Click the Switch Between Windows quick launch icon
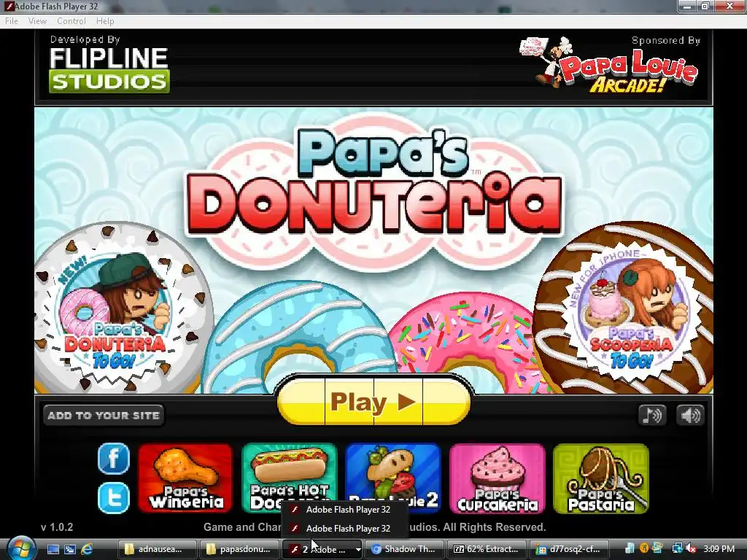This screenshot has width=747, height=560. tap(69, 549)
